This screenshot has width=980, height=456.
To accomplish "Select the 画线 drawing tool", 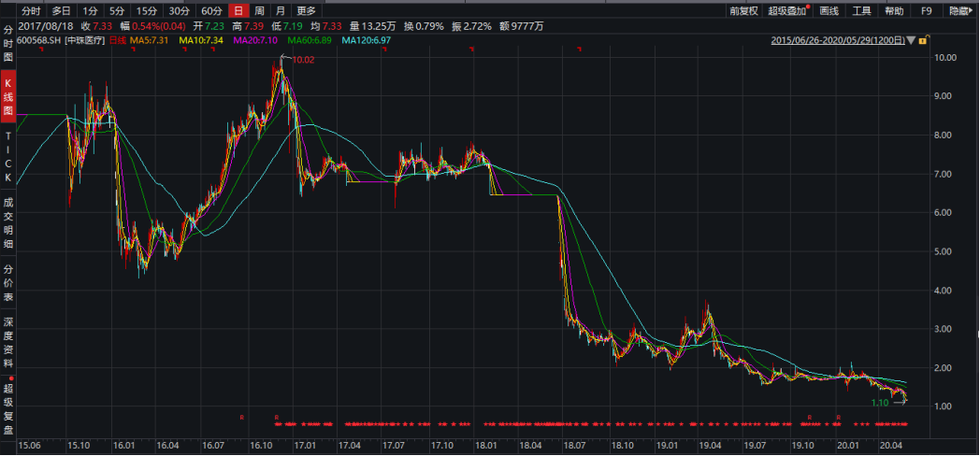I will [829, 11].
